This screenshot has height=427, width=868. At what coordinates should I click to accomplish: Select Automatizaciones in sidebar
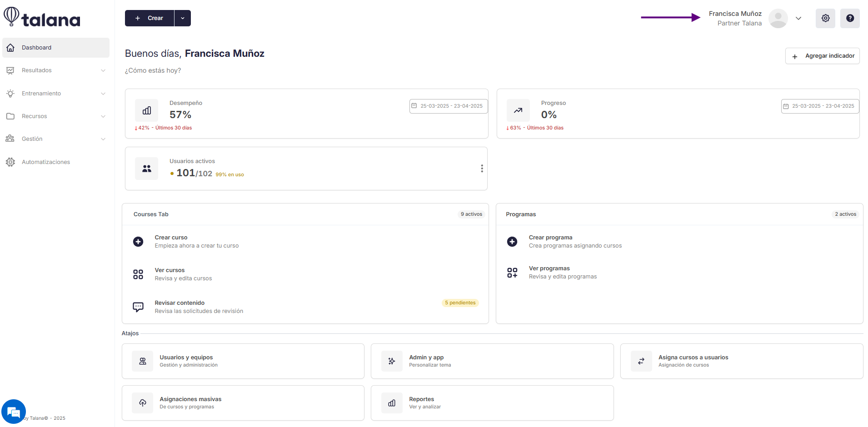56,162
